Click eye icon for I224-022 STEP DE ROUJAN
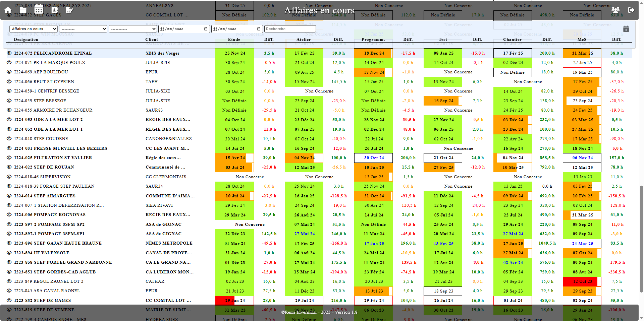The image size is (644, 321). pyautogui.click(x=9, y=167)
